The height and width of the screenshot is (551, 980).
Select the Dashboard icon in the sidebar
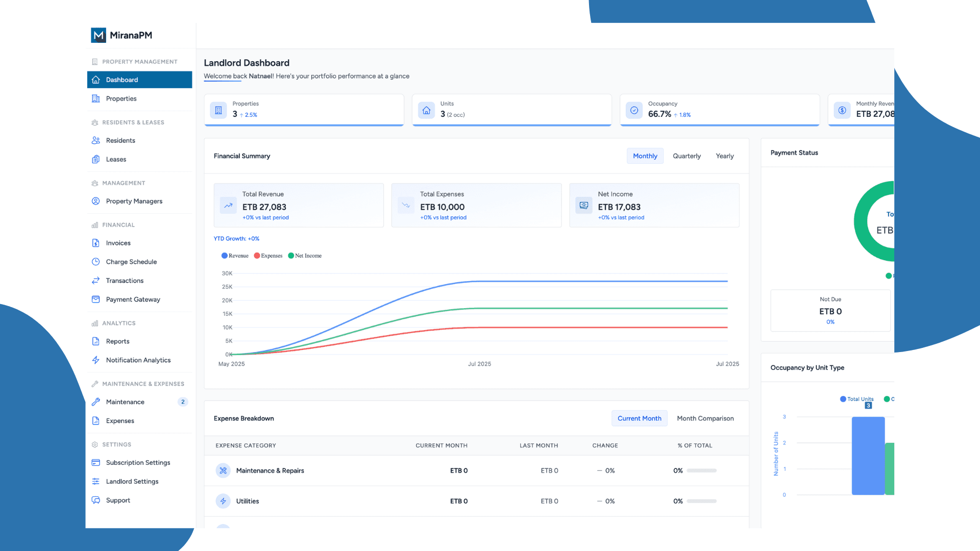[x=96, y=80]
